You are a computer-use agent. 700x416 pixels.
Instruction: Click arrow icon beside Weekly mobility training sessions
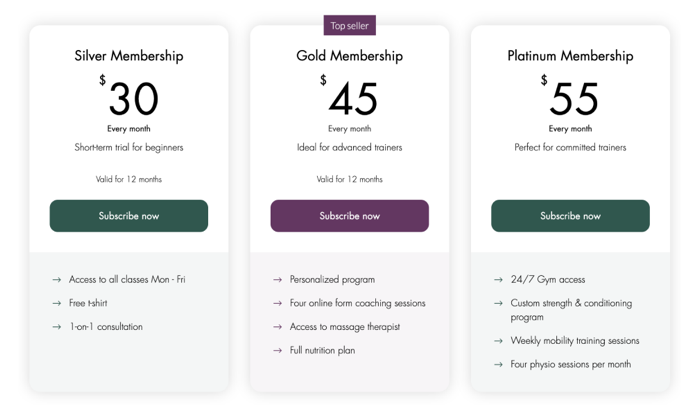[x=498, y=341]
